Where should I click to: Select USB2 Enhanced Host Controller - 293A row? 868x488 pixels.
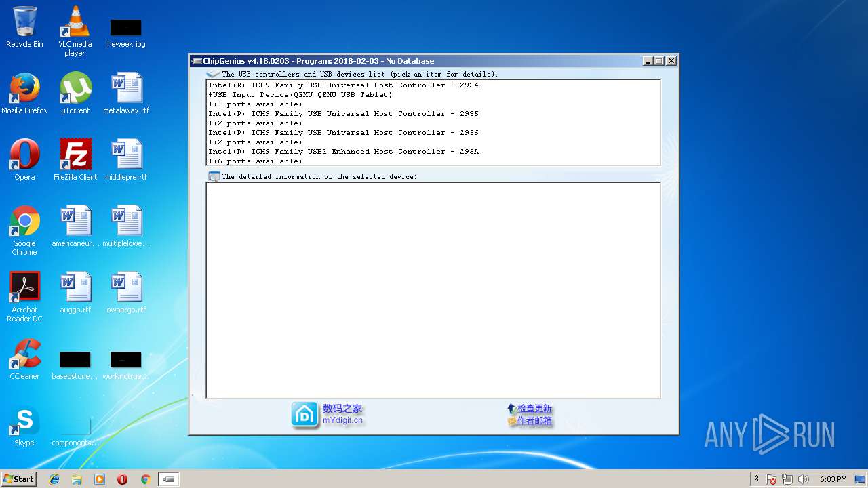pyautogui.click(x=433, y=152)
